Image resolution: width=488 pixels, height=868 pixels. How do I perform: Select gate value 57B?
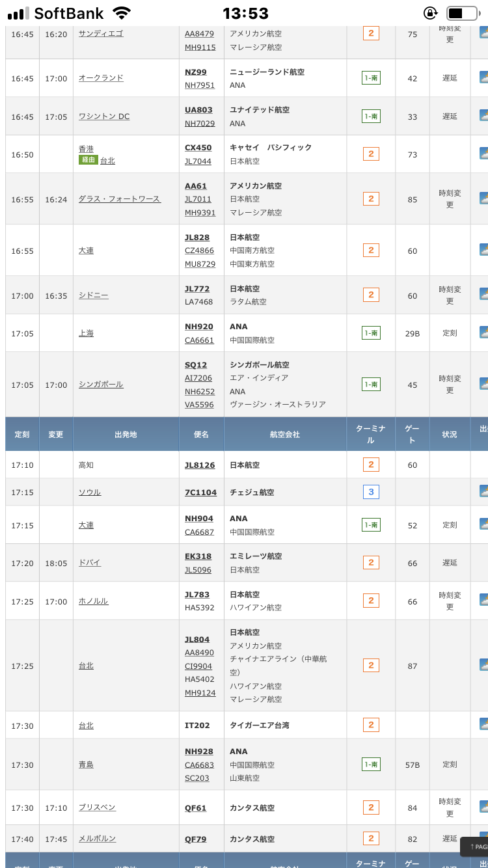(x=413, y=765)
